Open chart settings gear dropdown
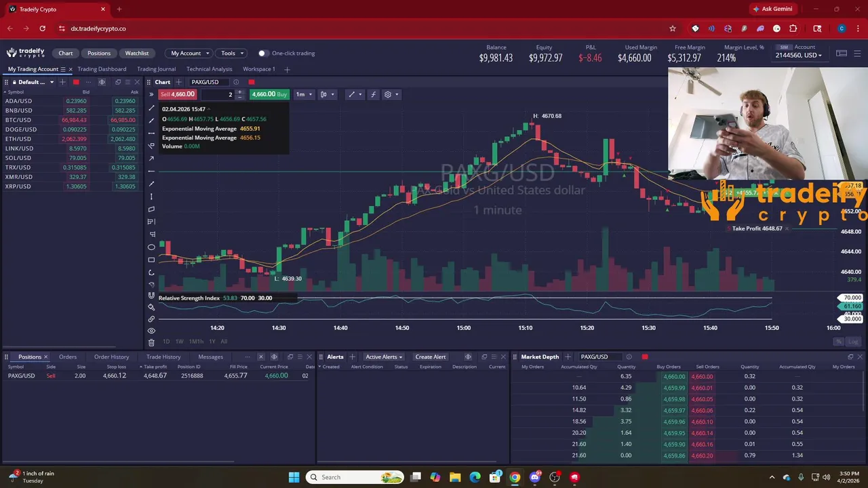868x488 pixels. [391, 94]
